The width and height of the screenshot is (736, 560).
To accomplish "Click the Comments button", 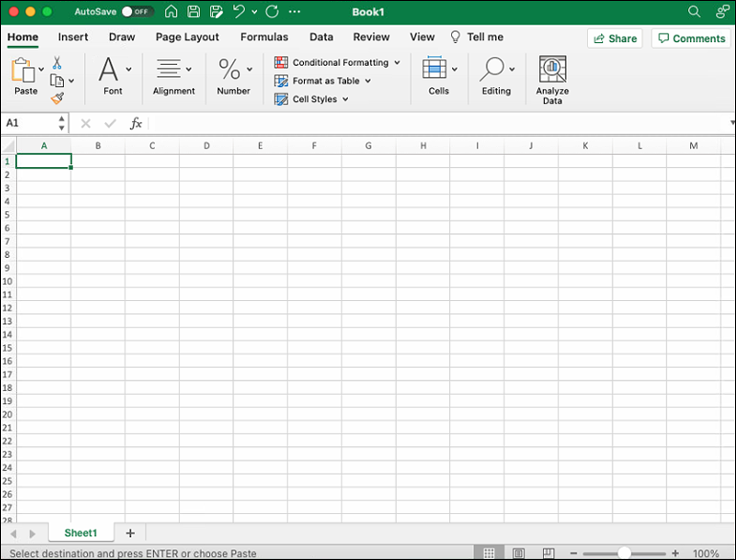I will coord(691,38).
